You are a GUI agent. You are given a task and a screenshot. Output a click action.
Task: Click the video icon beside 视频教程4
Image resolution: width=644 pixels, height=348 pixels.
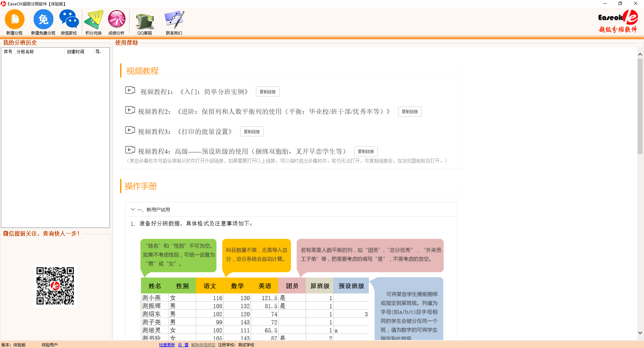(x=130, y=150)
